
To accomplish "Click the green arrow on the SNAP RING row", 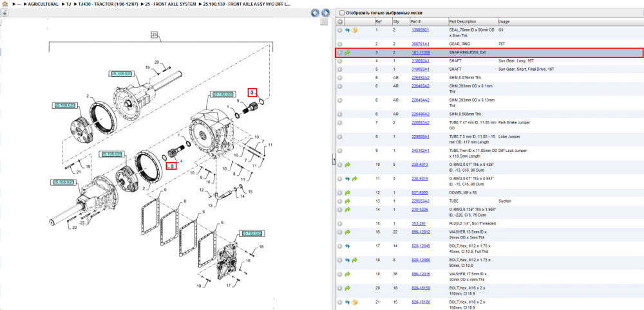I will [348, 53].
